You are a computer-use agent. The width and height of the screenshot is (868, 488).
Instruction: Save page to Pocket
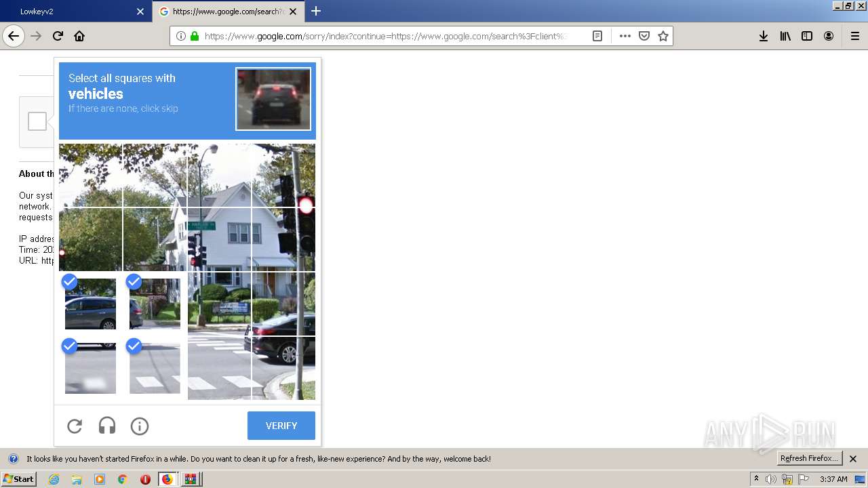(x=644, y=36)
